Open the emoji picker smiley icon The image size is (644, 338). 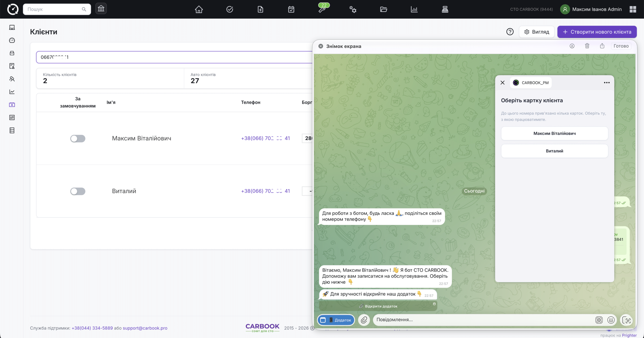point(611,320)
